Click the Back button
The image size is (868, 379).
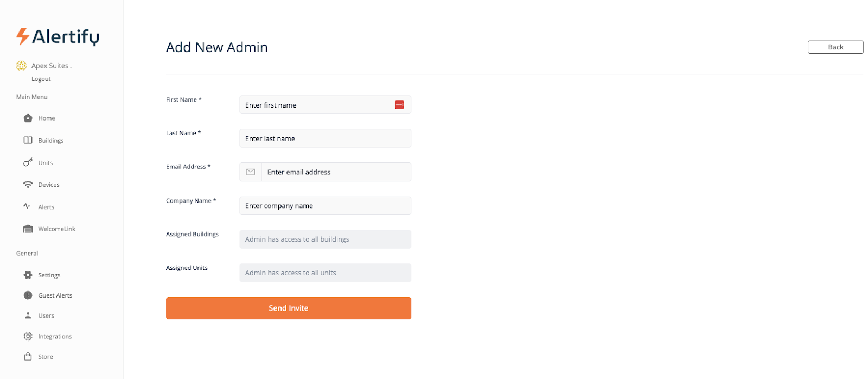pyautogui.click(x=835, y=47)
